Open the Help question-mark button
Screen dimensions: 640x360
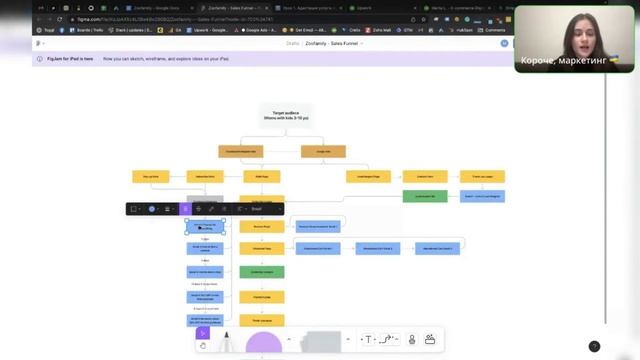[594, 347]
